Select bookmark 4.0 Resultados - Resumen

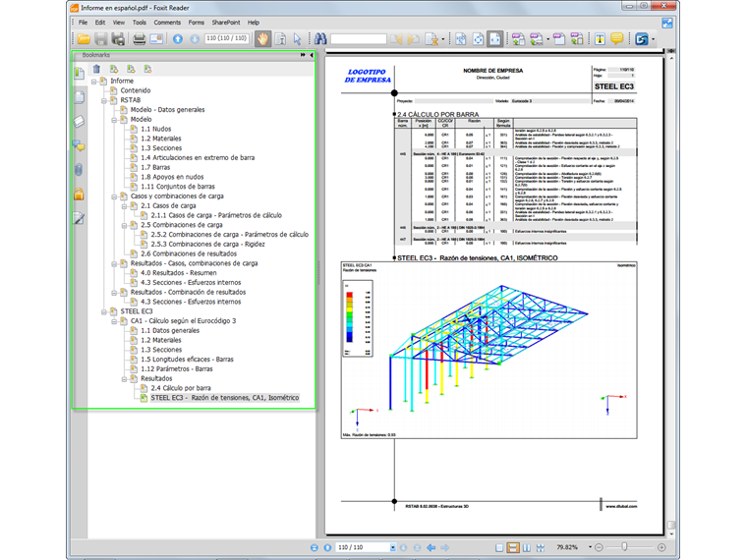tap(179, 273)
